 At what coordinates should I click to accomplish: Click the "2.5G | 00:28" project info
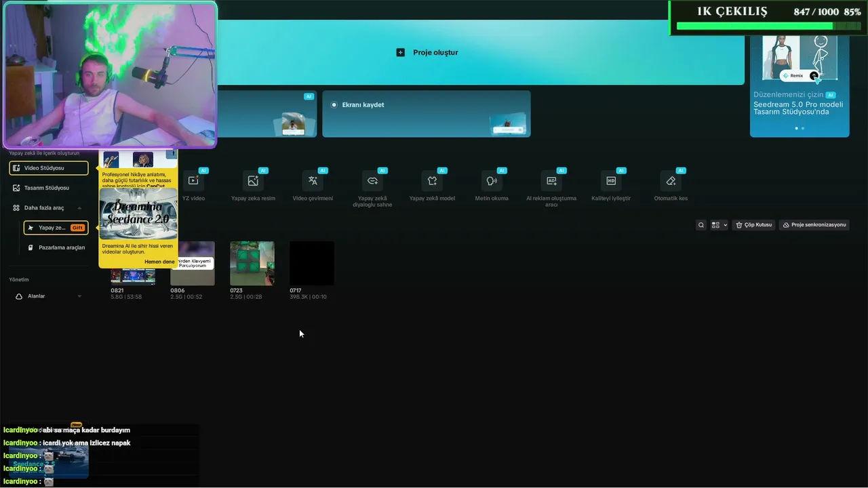tap(245, 297)
